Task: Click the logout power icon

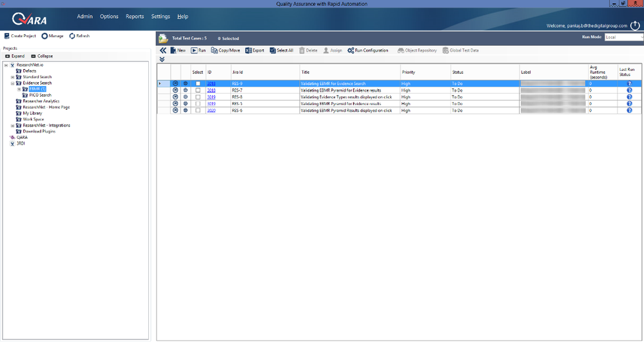Action: pos(635,25)
